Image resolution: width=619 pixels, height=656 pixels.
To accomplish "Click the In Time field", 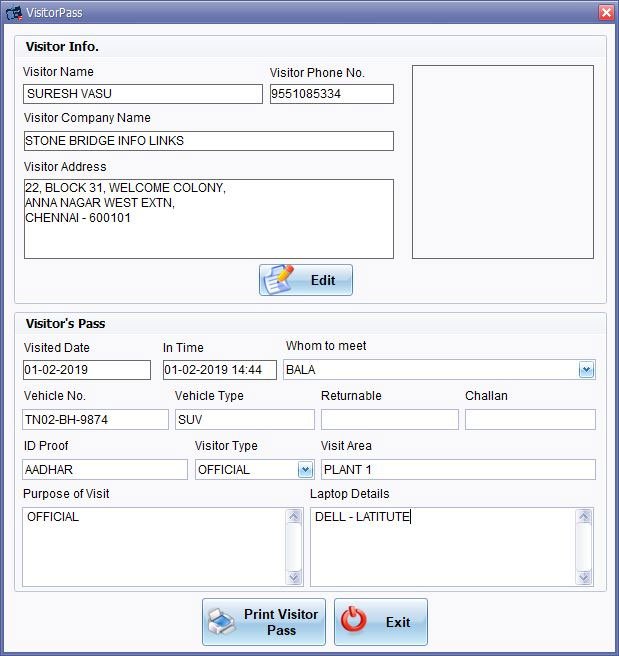I will pyautogui.click(x=219, y=370).
